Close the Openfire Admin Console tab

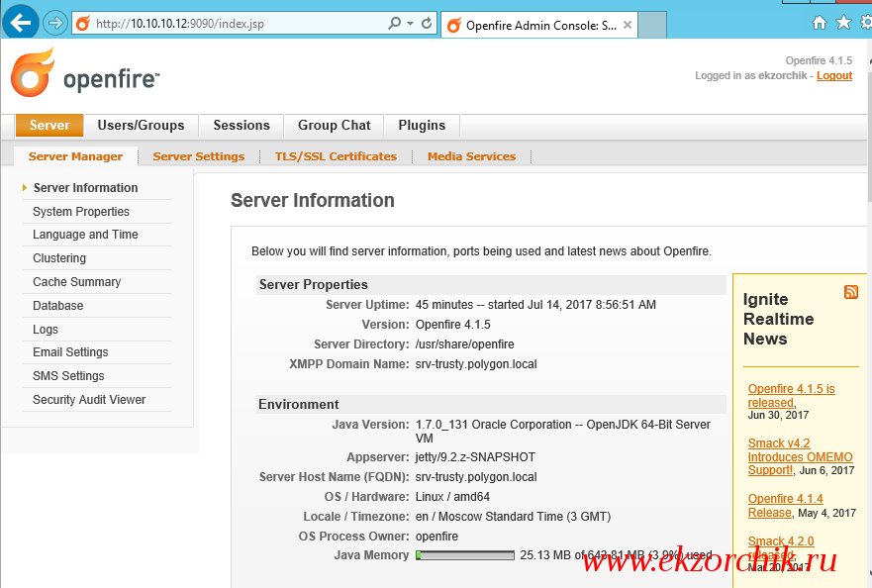(x=628, y=25)
